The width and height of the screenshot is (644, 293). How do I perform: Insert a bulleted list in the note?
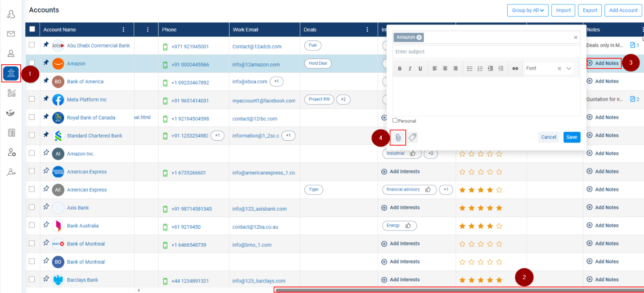[x=470, y=69]
